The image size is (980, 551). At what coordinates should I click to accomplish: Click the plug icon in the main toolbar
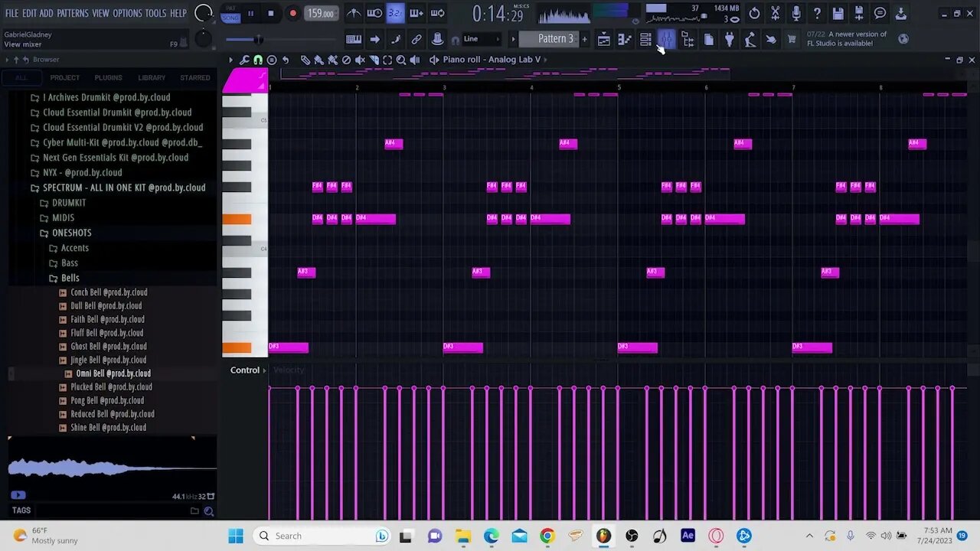tap(729, 40)
